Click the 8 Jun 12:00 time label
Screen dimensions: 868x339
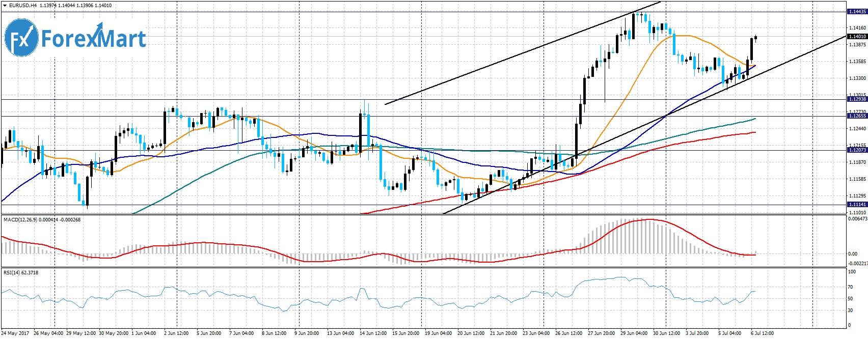tap(274, 333)
